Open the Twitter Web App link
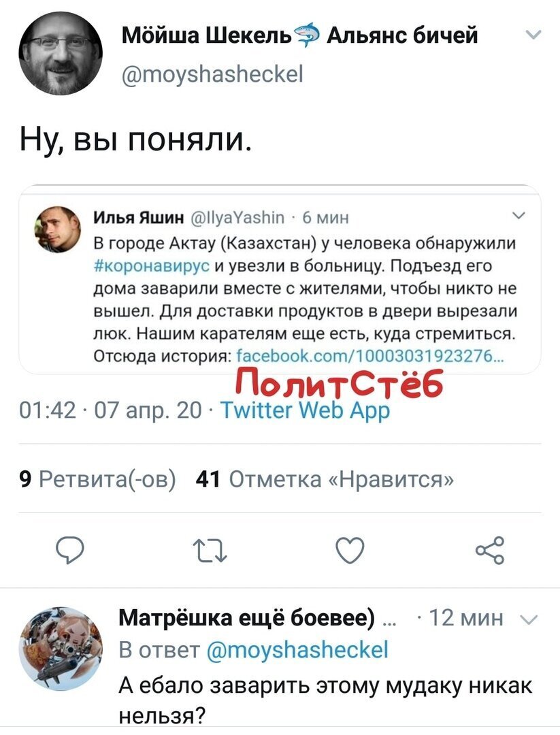The image size is (560, 735). tap(305, 410)
